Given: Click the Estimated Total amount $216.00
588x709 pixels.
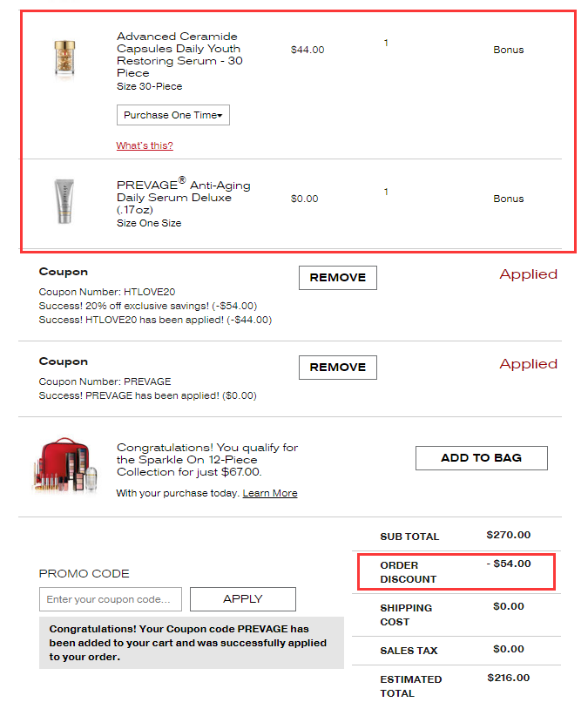Looking at the screenshot, I should point(509,678).
